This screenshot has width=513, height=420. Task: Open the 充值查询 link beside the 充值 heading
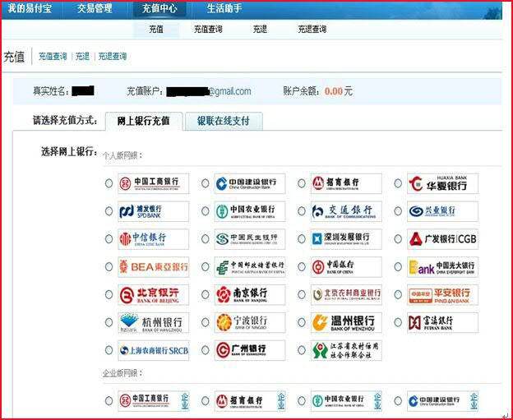[x=53, y=56]
